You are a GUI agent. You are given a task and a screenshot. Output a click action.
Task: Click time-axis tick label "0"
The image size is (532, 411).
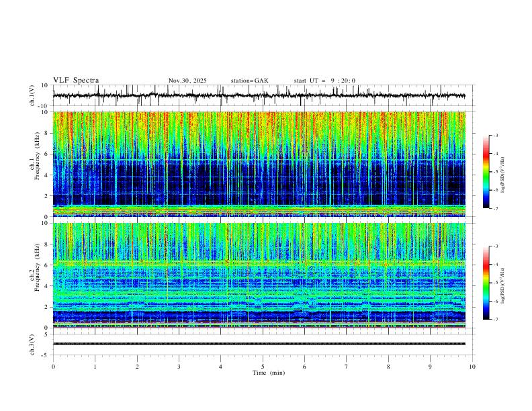click(53, 367)
